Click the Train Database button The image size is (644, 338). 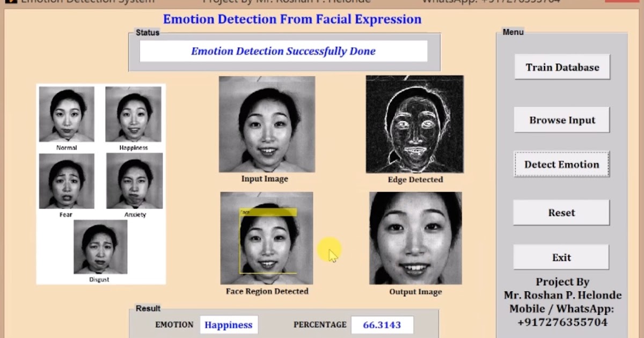click(x=562, y=67)
